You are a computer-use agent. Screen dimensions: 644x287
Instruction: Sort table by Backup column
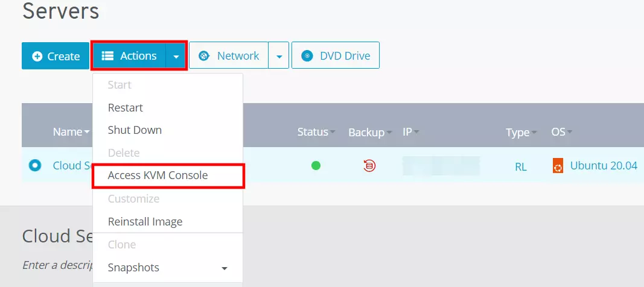pyautogui.click(x=370, y=133)
